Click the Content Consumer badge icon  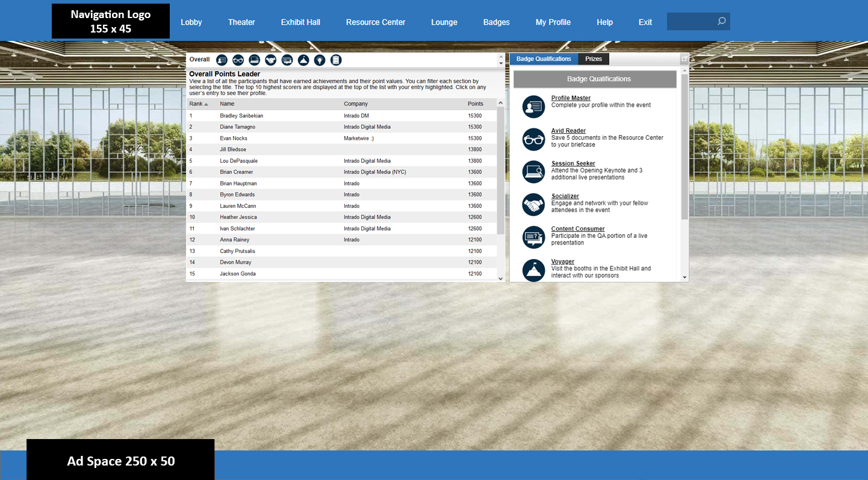[533, 237]
